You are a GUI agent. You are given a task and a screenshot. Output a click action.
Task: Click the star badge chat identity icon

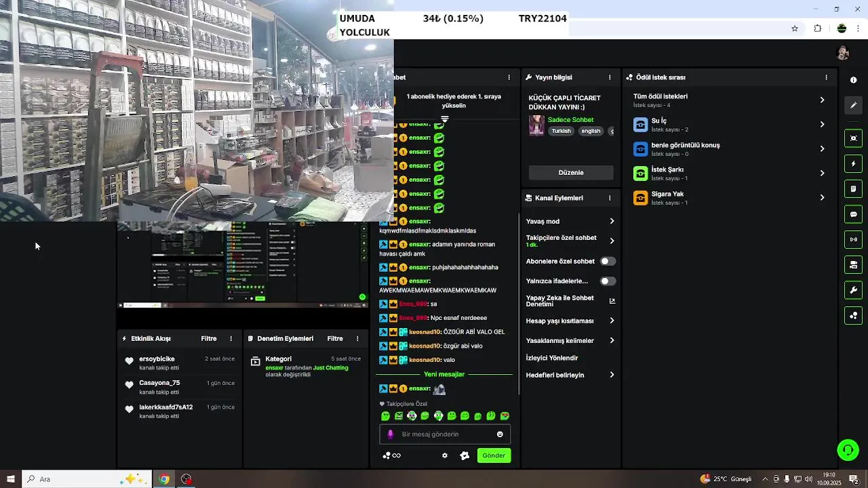point(465,455)
